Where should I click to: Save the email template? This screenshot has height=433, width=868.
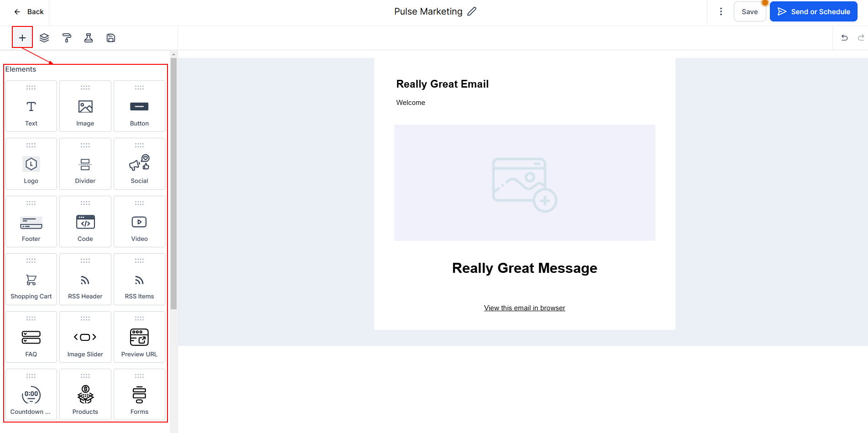point(749,11)
